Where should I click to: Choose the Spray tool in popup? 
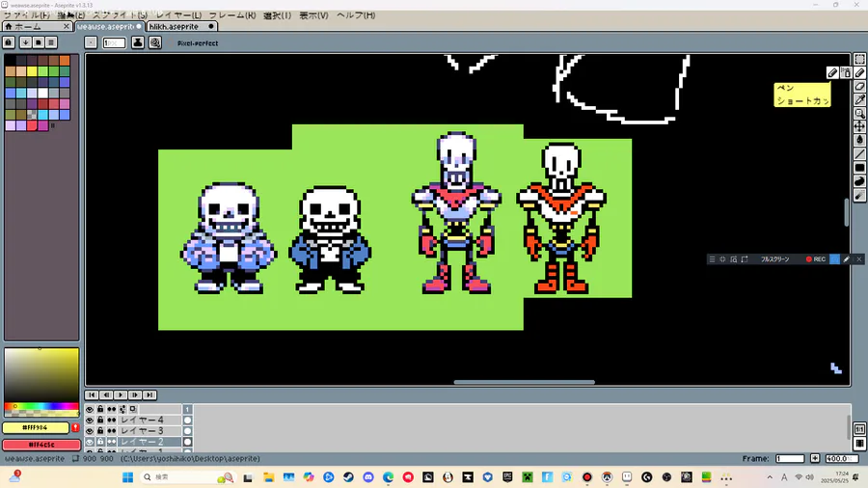[845, 72]
